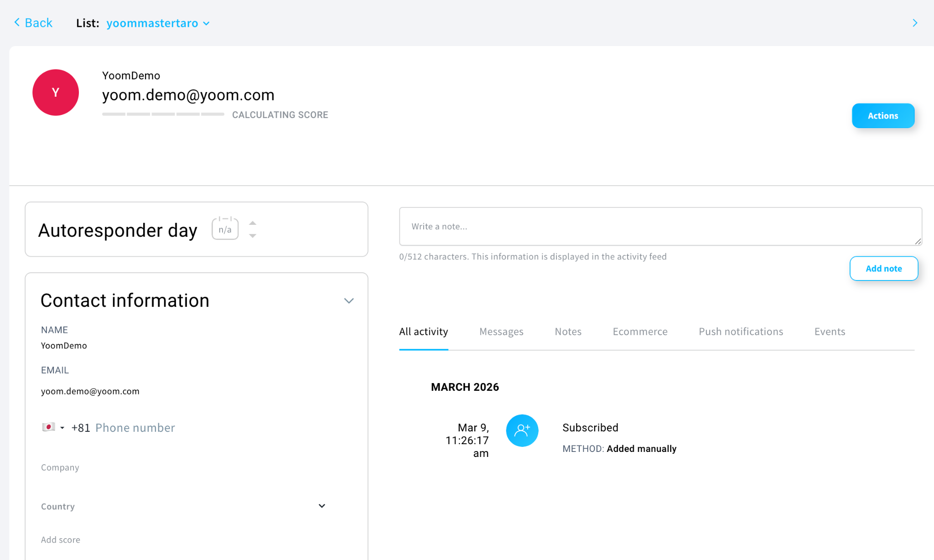The height and width of the screenshot is (560, 934).
Task: Click the contact score progress bar
Action: [x=163, y=114]
